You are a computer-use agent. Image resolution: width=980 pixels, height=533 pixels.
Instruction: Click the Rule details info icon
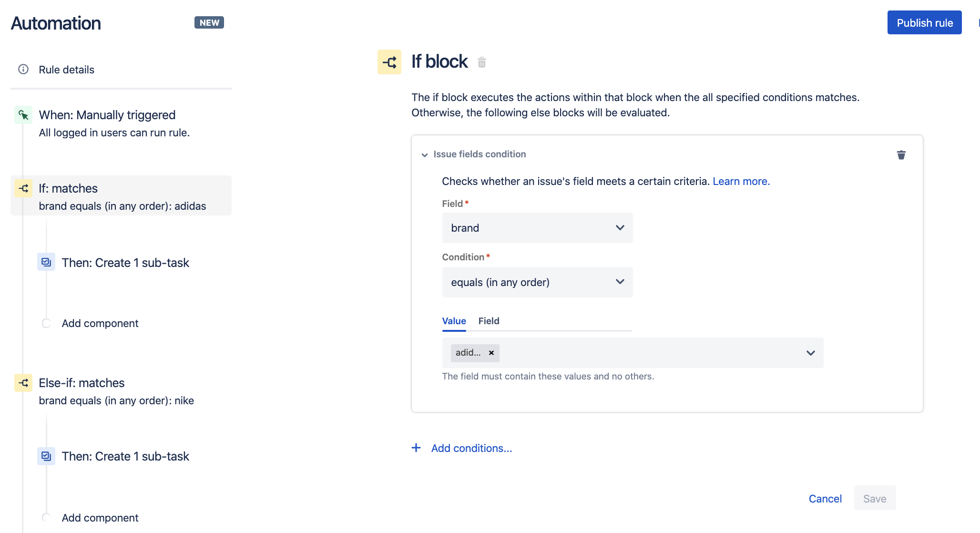click(x=22, y=70)
